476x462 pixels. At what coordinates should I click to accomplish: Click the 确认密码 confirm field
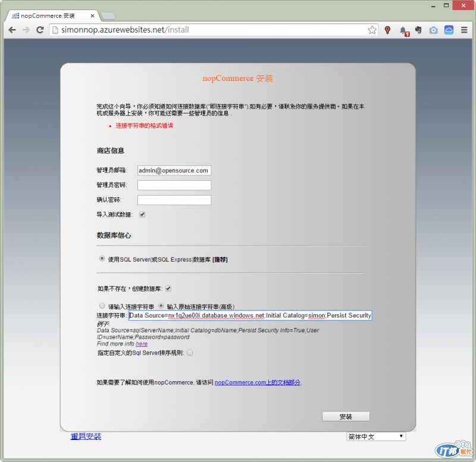(174, 200)
